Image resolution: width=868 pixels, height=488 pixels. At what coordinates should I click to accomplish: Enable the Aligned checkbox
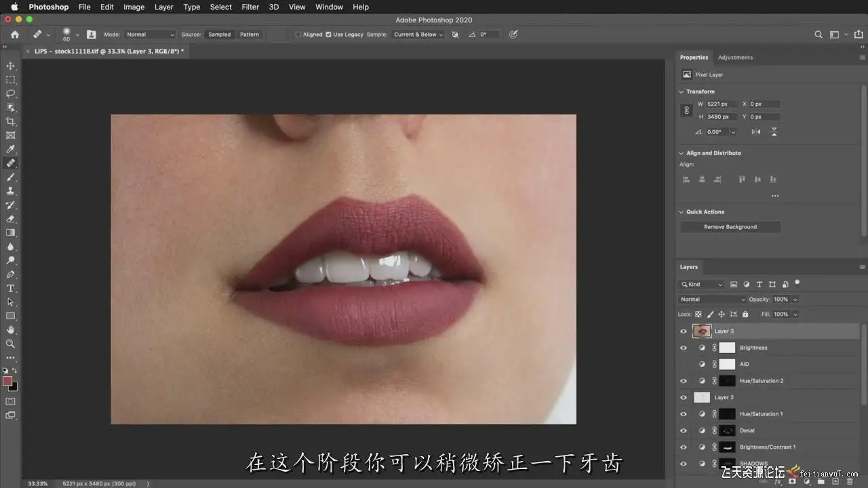[298, 35]
